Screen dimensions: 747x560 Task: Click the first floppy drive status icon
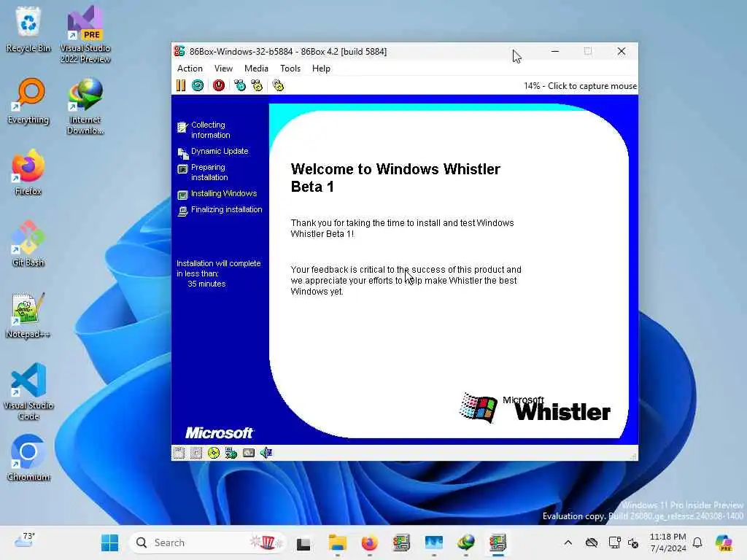click(179, 453)
